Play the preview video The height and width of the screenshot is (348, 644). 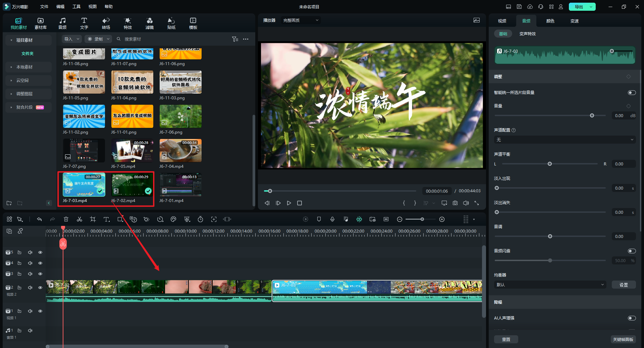click(289, 203)
